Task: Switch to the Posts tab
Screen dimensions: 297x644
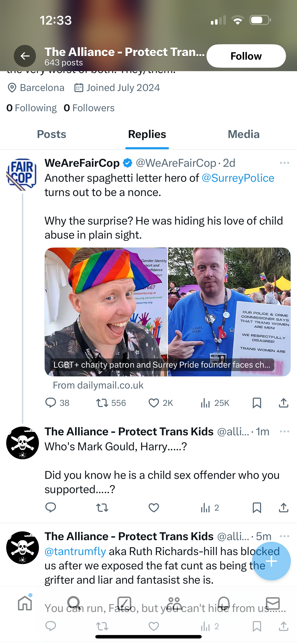Action: tap(52, 134)
